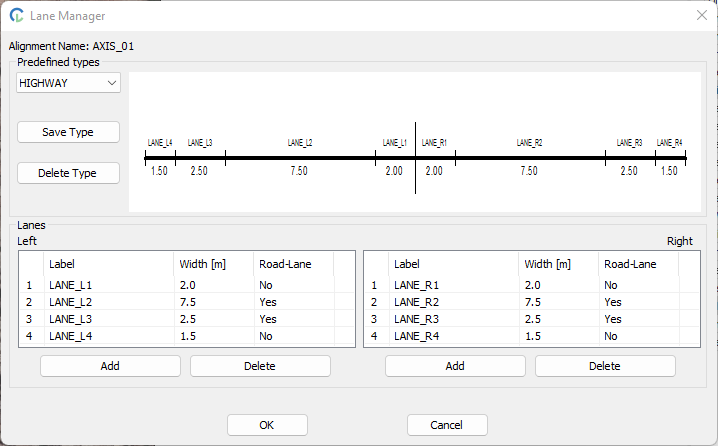
Task: Select the LANE_R2 label cell
Action: 453,302
